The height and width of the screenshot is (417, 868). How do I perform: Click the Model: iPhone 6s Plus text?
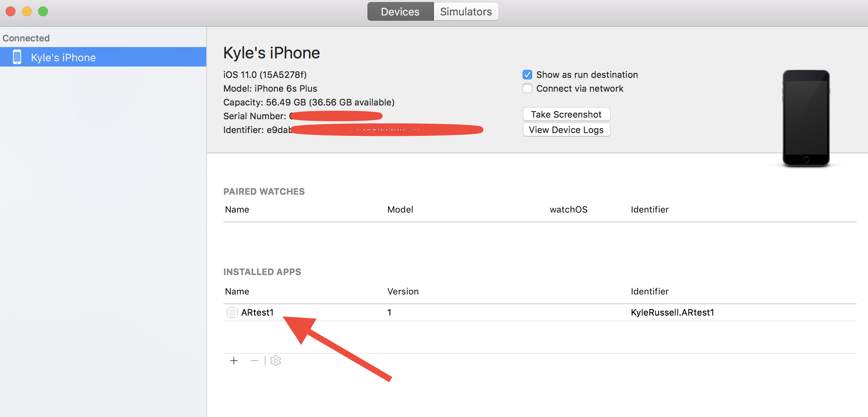point(270,88)
